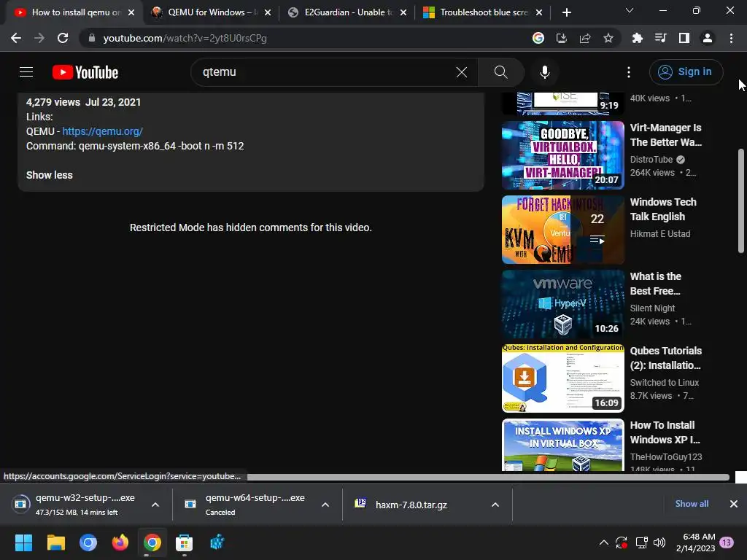Search with your voice microphone icon

tap(545, 72)
